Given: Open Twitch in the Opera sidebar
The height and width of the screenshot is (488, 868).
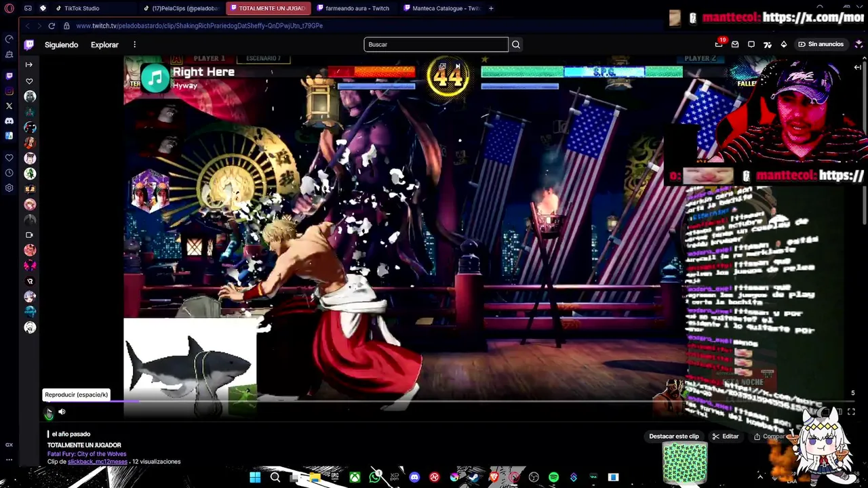Looking at the screenshot, I should pos(9,76).
